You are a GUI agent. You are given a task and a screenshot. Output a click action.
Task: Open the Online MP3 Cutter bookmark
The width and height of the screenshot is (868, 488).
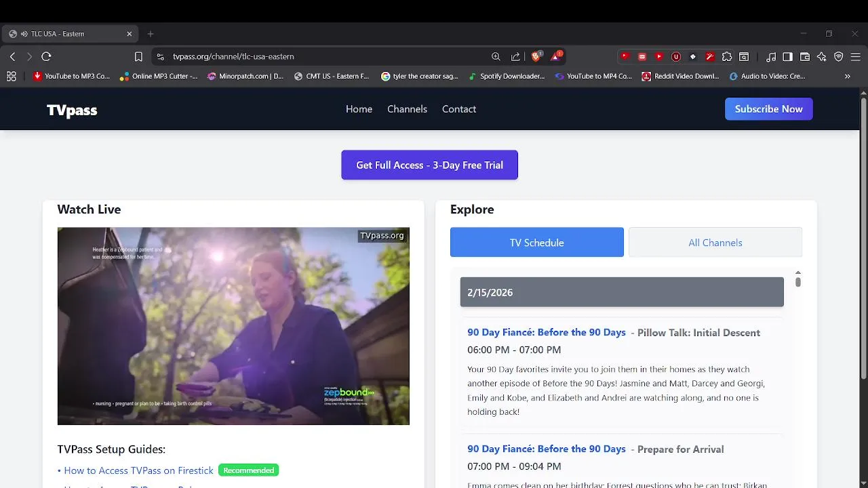158,77
